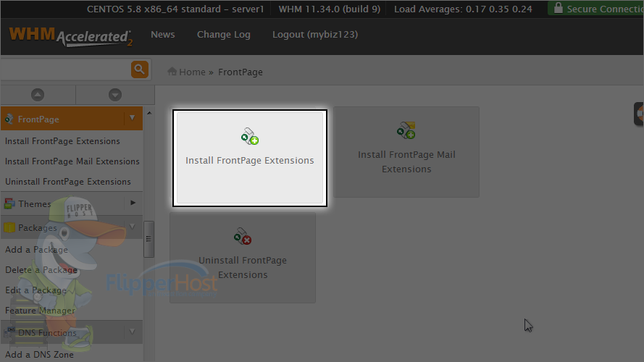
Task: Click the sidebar scrollbar handle
Action: pyautogui.click(x=149, y=239)
